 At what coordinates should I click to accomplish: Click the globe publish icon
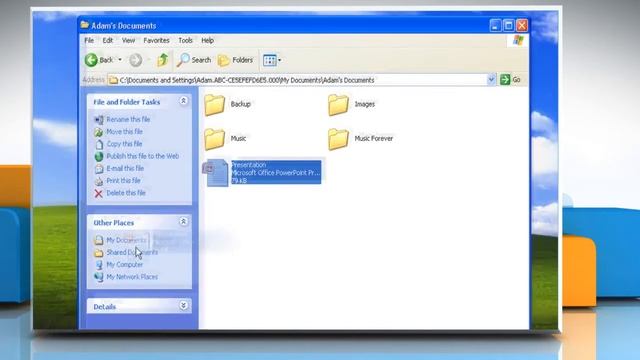tap(98, 156)
